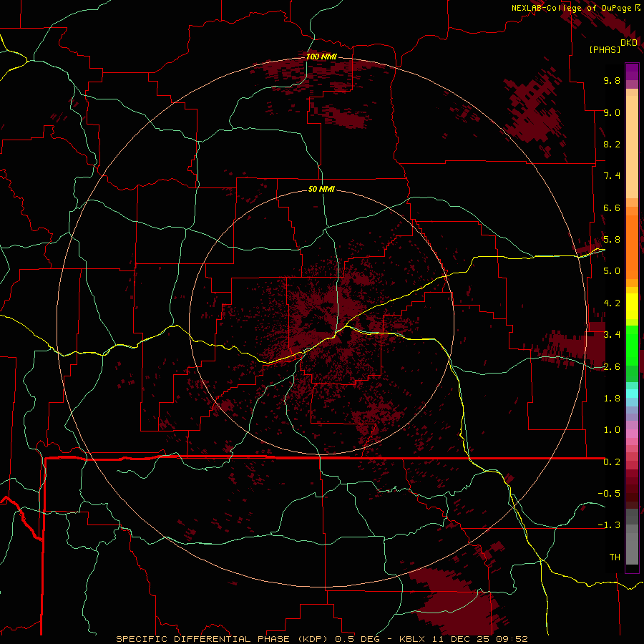Click the [PHAS] units label
644x644 pixels.
click(x=605, y=49)
